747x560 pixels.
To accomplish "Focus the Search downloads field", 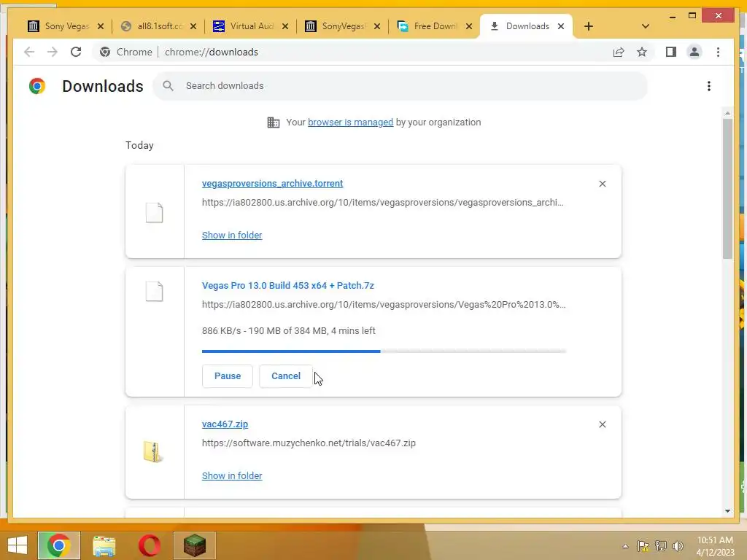I will coord(400,86).
